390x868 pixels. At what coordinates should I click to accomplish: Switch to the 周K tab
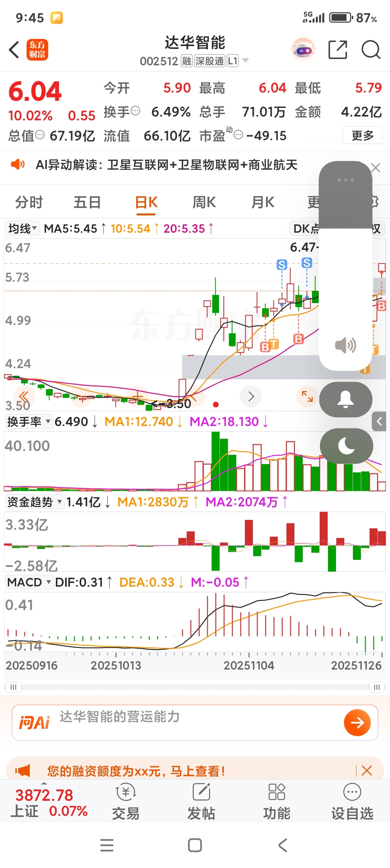204,203
